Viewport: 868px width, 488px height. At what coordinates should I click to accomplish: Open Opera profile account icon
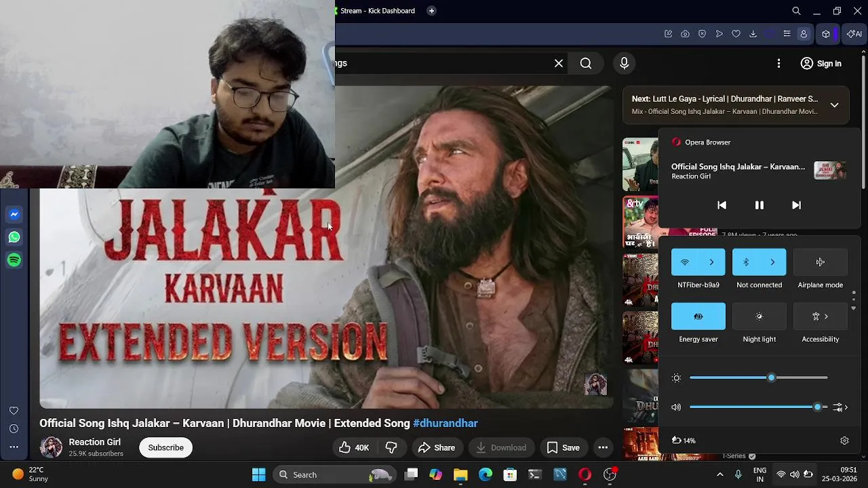804,34
